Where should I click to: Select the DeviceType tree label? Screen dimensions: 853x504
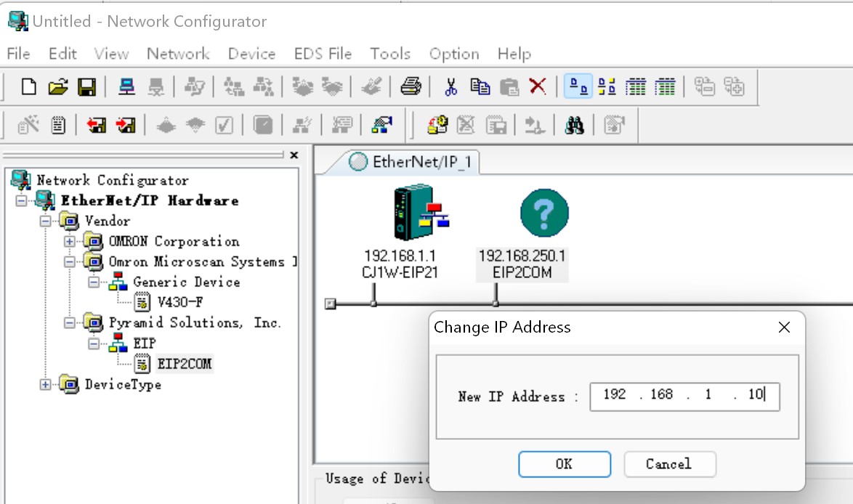coord(123,384)
